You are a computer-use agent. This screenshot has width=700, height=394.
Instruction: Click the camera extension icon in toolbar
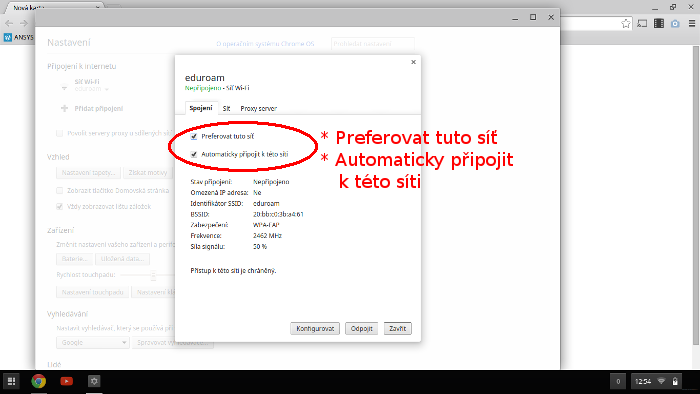coord(675,24)
